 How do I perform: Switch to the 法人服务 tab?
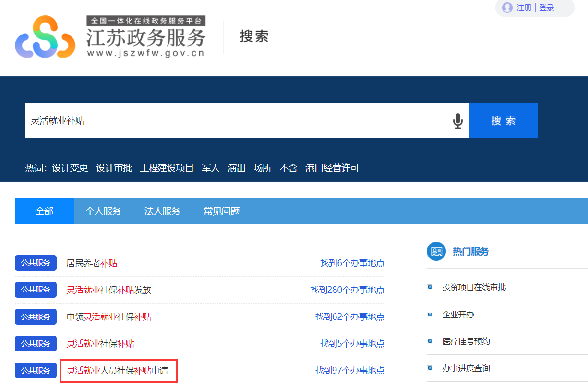[x=162, y=211]
